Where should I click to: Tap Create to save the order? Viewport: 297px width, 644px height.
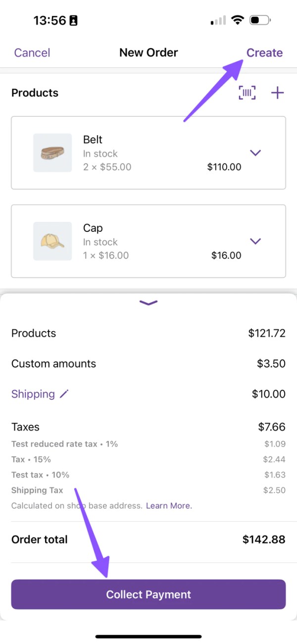point(264,53)
